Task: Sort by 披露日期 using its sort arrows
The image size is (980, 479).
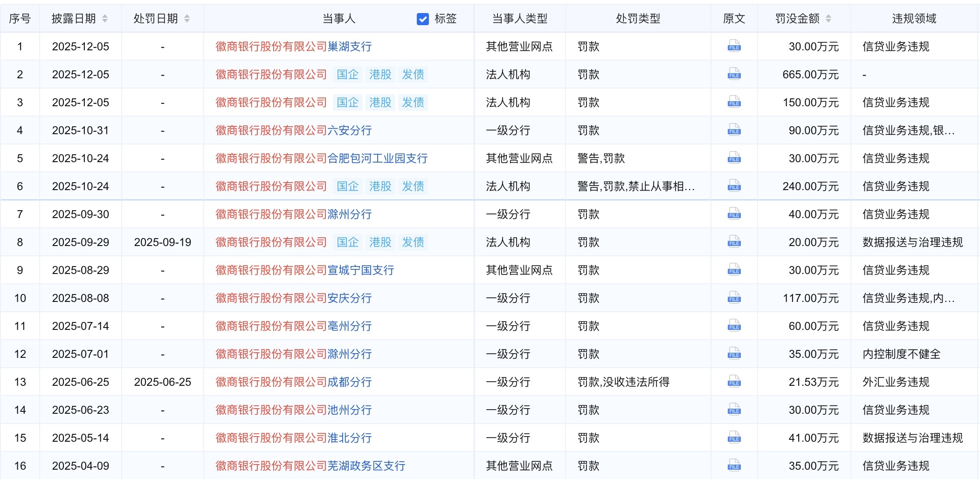Action: click(x=105, y=19)
